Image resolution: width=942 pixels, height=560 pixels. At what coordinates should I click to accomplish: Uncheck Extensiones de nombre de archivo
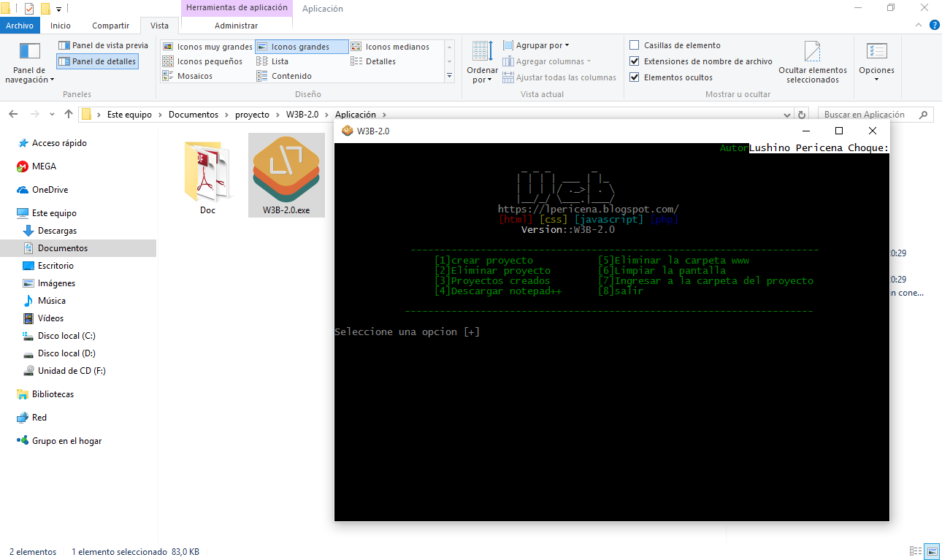coord(634,61)
